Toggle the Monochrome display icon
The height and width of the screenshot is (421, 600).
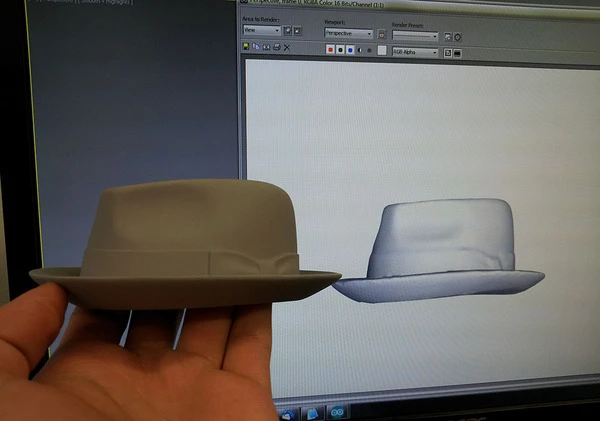[x=369, y=51]
